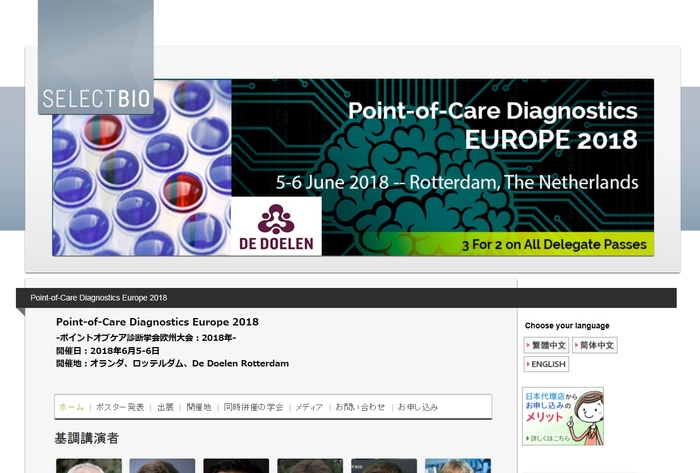Select the 開催地 menu item
The height and width of the screenshot is (473, 700).
click(199, 407)
